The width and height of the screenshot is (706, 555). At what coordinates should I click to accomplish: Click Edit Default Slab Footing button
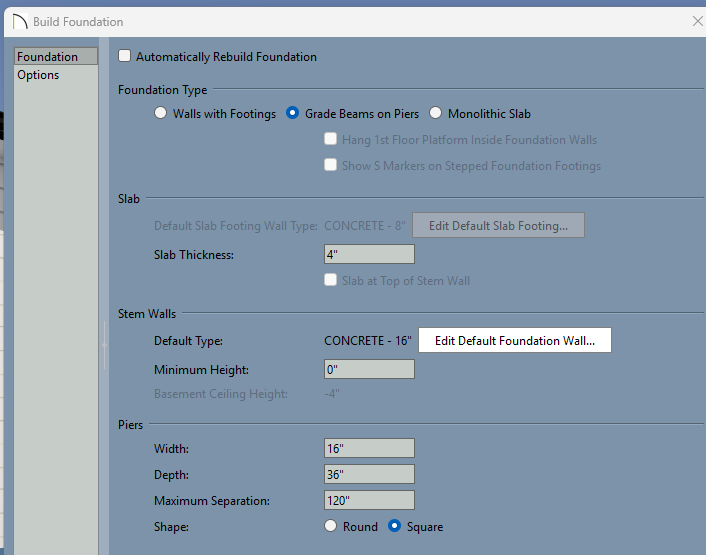tap(498, 226)
